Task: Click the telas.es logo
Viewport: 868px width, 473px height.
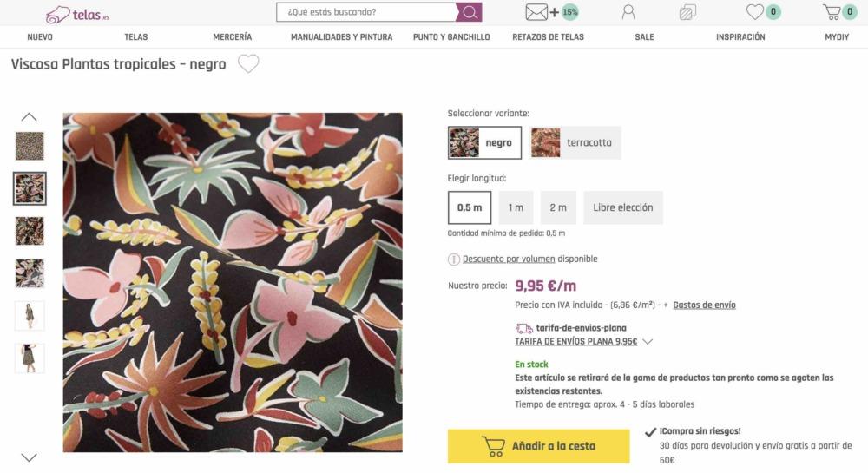Action: 77,14
